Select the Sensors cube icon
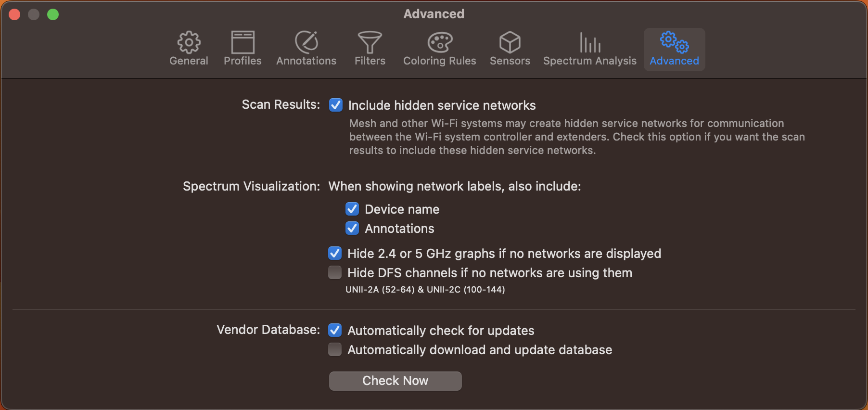Screen dimensions: 868x410 pyautogui.click(x=510, y=42)
